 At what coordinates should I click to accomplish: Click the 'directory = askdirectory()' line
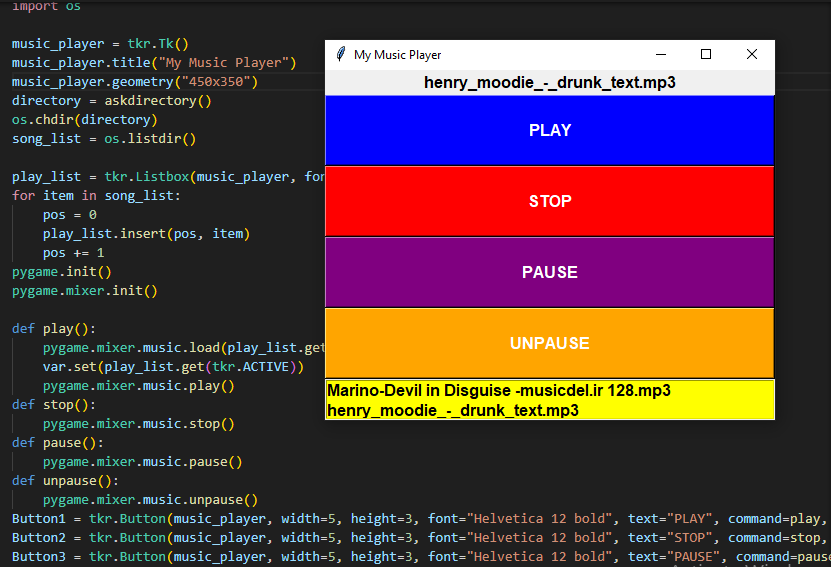coord(111,101)
